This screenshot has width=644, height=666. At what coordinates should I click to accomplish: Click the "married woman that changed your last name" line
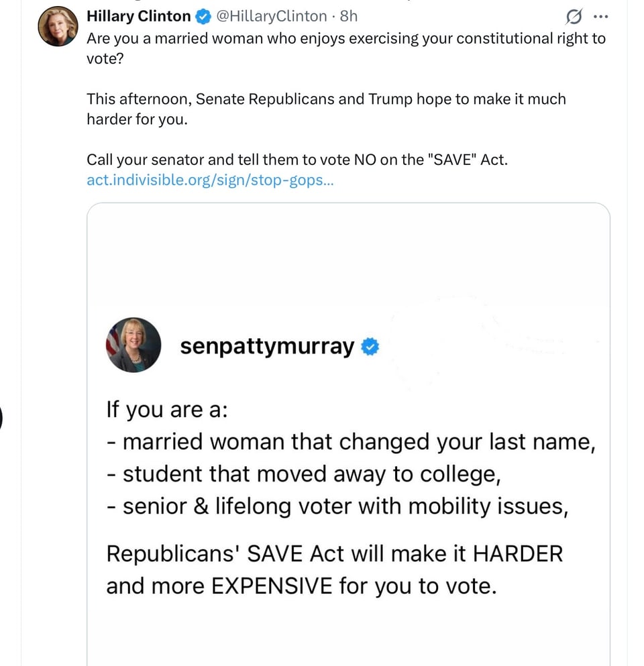click(351, 441)
